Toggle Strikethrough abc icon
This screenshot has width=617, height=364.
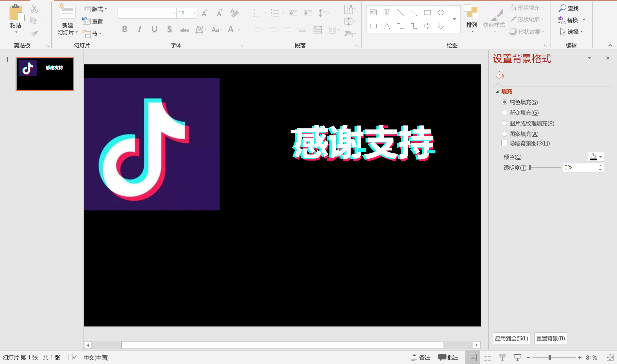coord(185,30)
